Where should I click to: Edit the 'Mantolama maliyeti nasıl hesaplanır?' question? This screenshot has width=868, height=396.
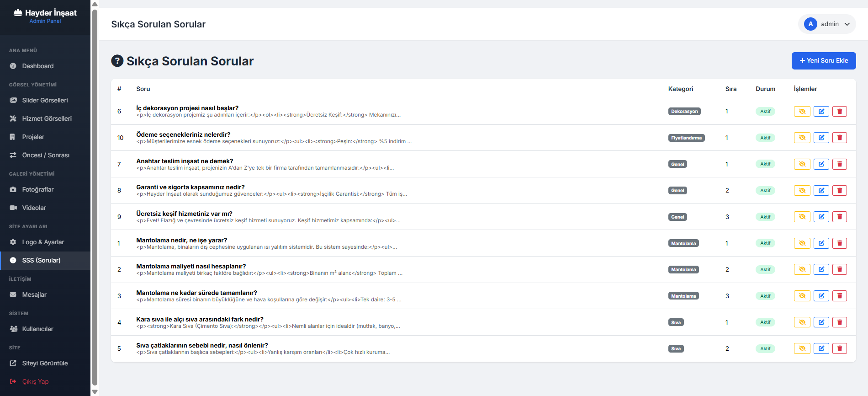821,269
